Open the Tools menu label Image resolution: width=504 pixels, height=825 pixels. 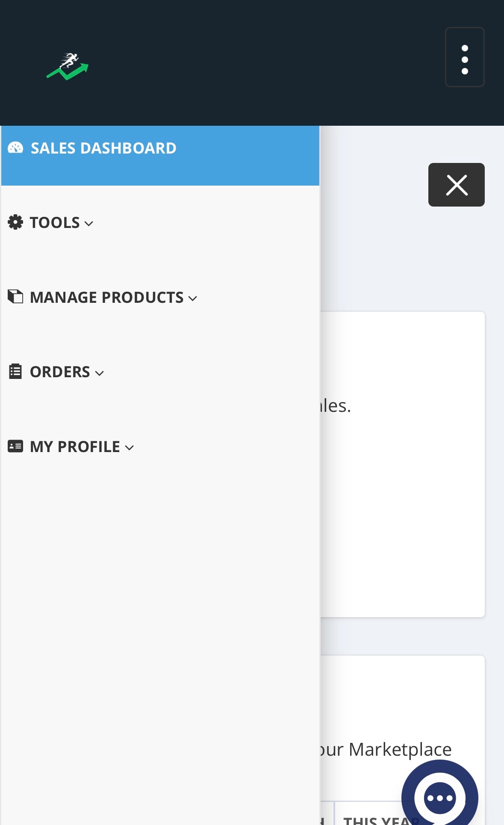(55, 222)
